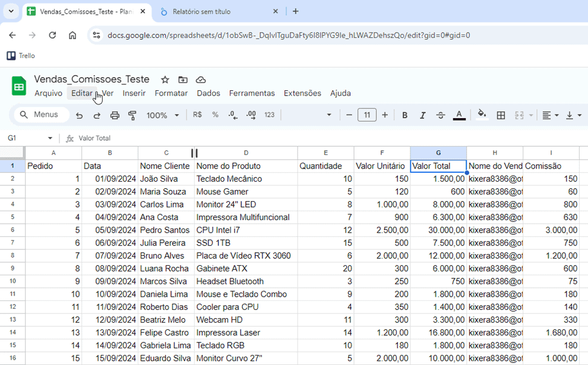Open the zoom level dropdown
This screenshot has height=365, width=588.
click(162, 115)
